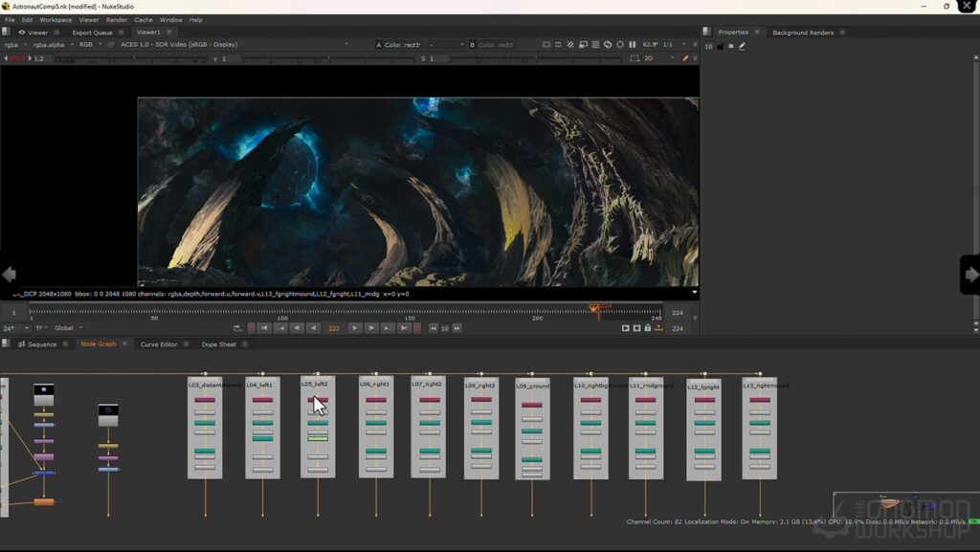Adjust the gamma slider
The image size is (980, 552).
pyautogui.click(x=328, y=58)
